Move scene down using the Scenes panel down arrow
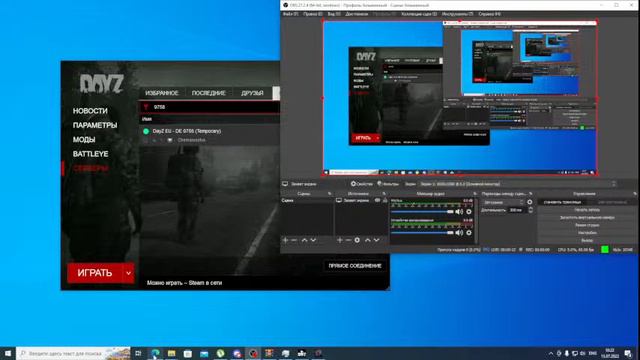This screenshot has width=640, height=360. point(313,240)
